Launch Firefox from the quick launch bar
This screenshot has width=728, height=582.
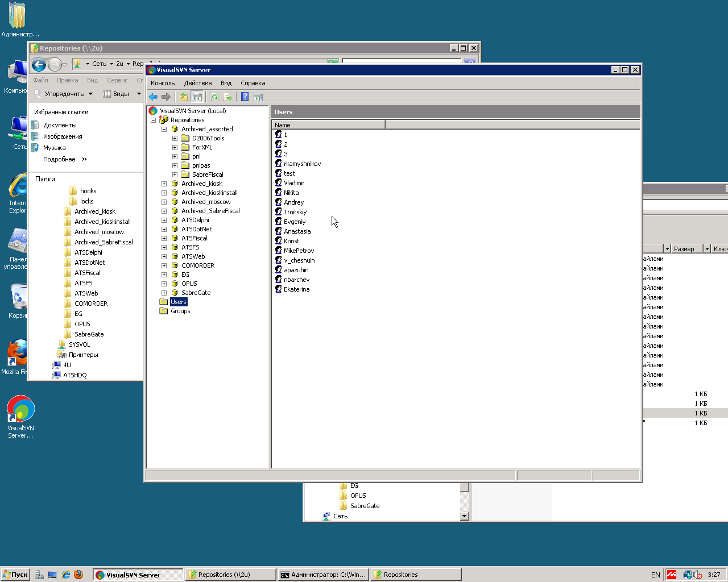pyautogui.click(x=78, y=575)
